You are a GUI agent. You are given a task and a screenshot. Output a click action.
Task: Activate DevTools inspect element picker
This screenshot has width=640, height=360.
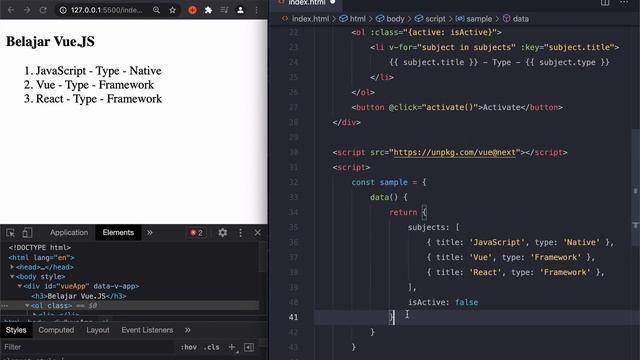click(11, 233)
